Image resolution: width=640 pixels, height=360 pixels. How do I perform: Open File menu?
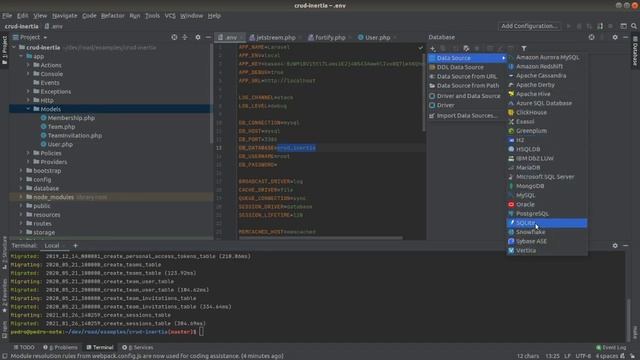coord(7,16)
